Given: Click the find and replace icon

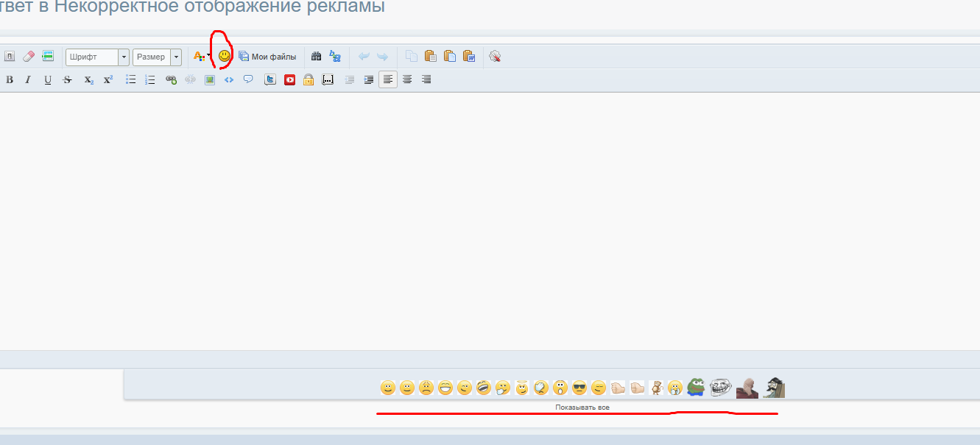Looking at the screenshot, I should [335, 57].
